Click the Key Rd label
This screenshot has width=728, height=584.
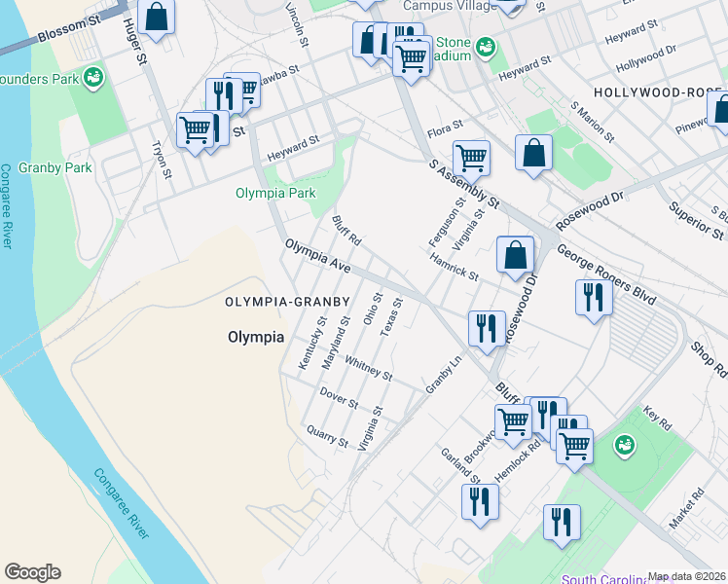pos(657,418)
